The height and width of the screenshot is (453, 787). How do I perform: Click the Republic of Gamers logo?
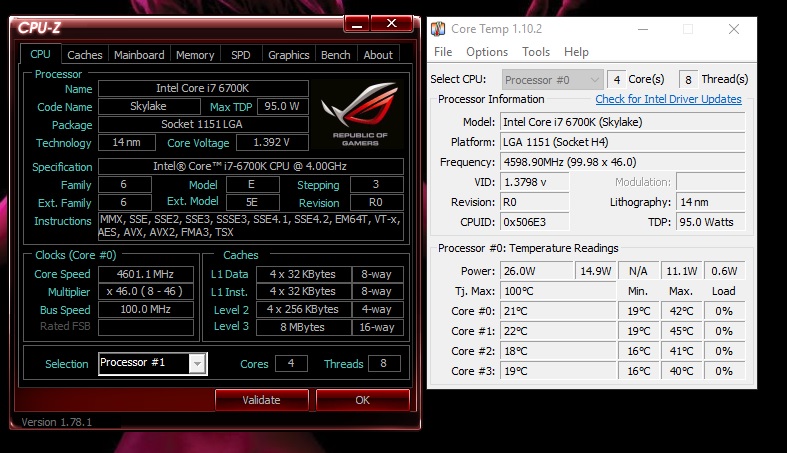coord(360,114)
